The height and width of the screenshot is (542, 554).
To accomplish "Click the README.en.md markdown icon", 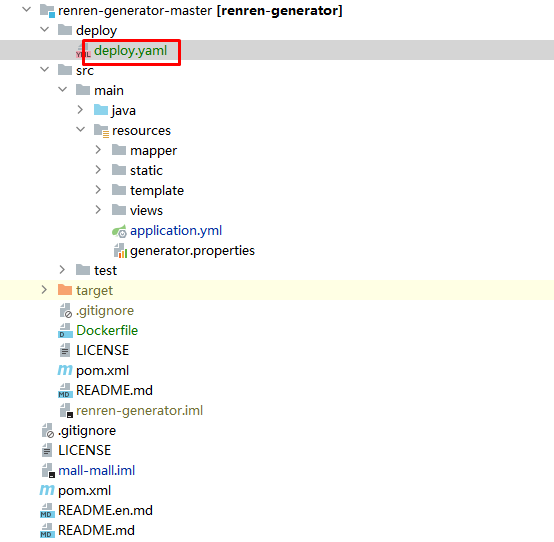I will (x=47, y=511).
